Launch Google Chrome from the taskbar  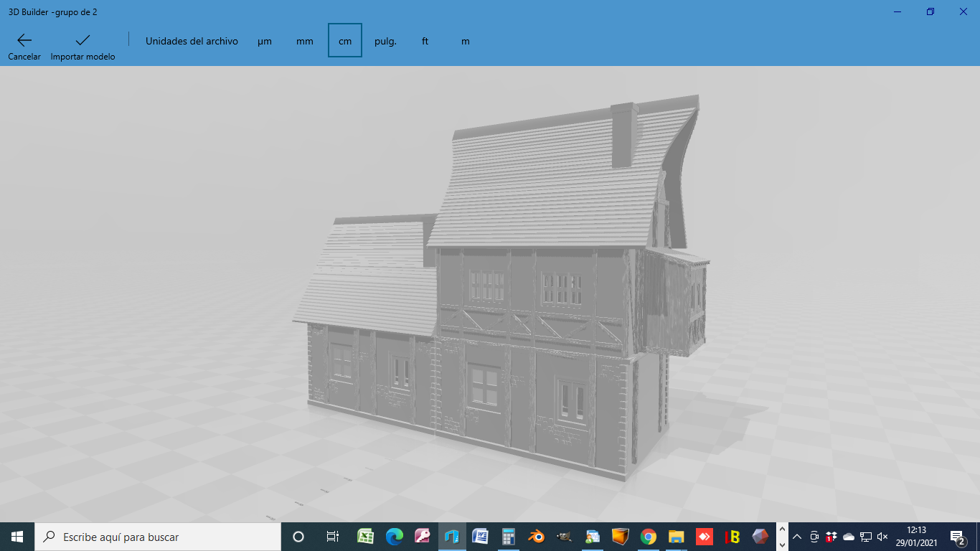point(649,537)
